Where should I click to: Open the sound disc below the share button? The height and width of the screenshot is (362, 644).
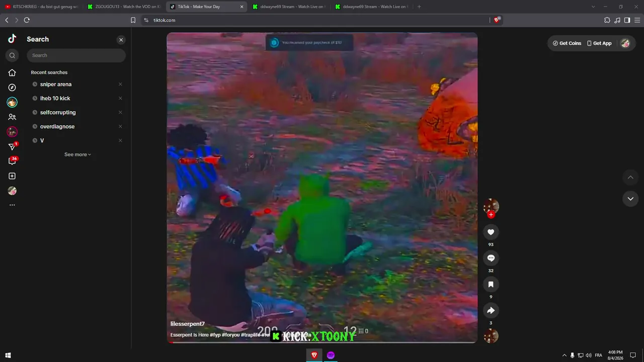[491, 336]
